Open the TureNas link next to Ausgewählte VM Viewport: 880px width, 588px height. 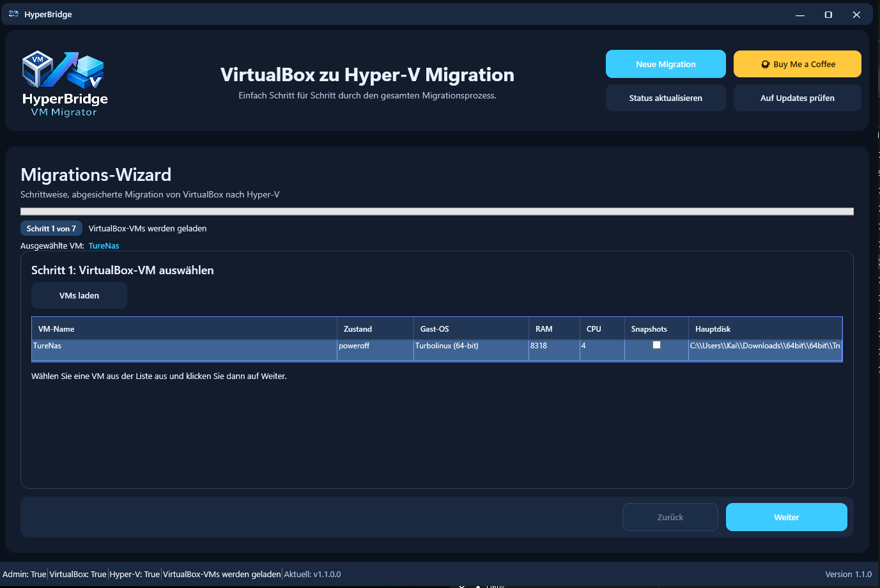(x=104, y=245)
